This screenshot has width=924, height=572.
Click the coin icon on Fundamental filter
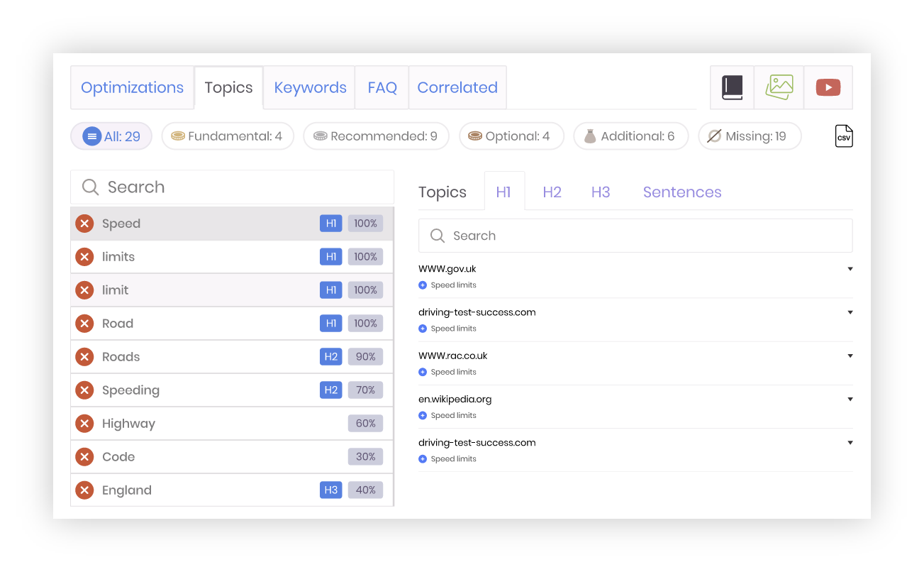(178, 136)
